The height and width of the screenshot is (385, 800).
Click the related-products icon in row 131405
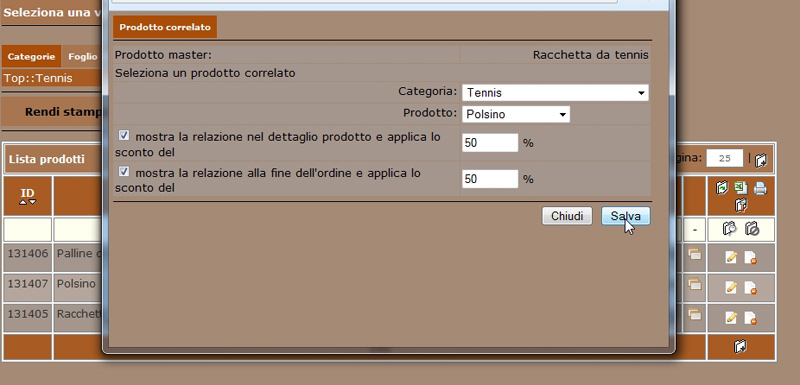point(694,314)
